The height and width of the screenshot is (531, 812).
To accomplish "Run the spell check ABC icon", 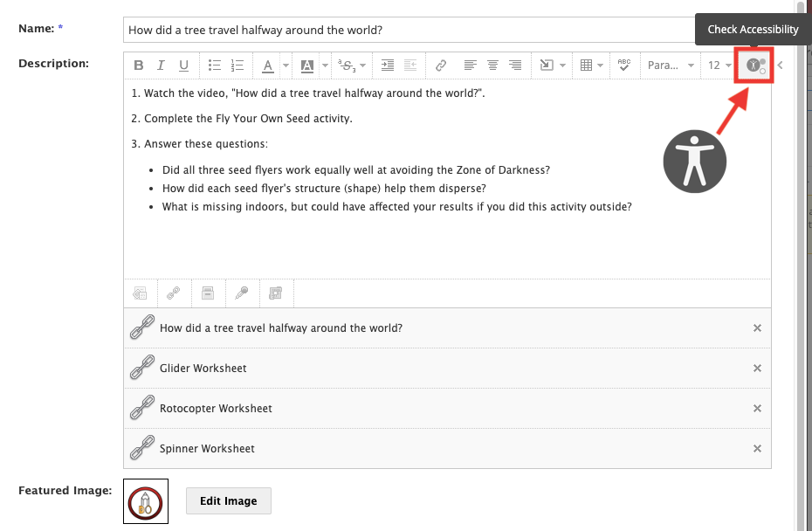I will pyautogui.click(x=624, y=66).
